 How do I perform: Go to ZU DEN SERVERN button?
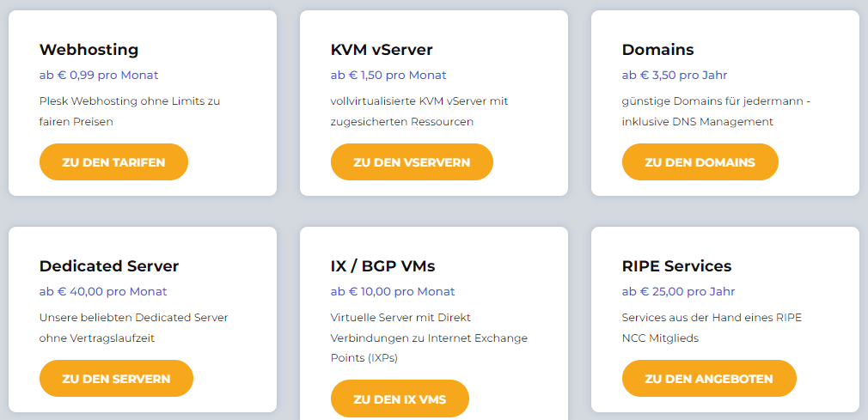pyautogui.click(x=116, y=379)
